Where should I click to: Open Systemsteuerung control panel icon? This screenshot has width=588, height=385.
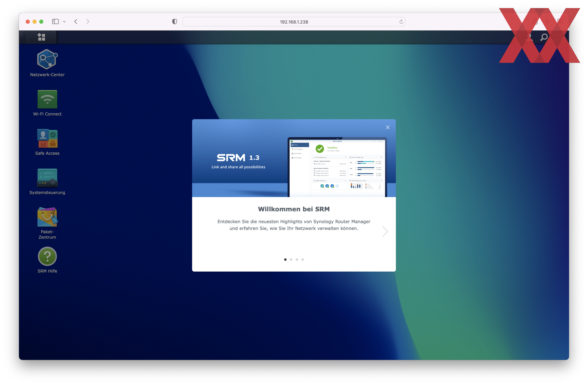(47, 181)
